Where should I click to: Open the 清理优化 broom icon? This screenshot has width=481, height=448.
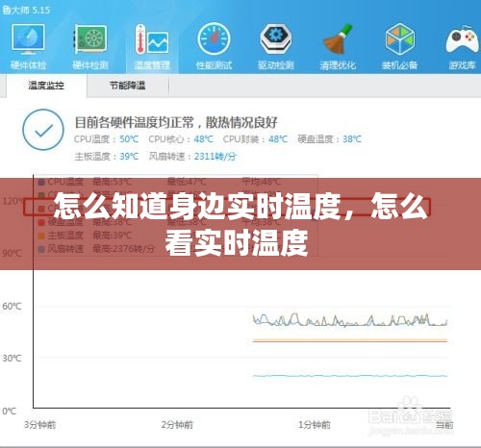click(x=338, y=39)
